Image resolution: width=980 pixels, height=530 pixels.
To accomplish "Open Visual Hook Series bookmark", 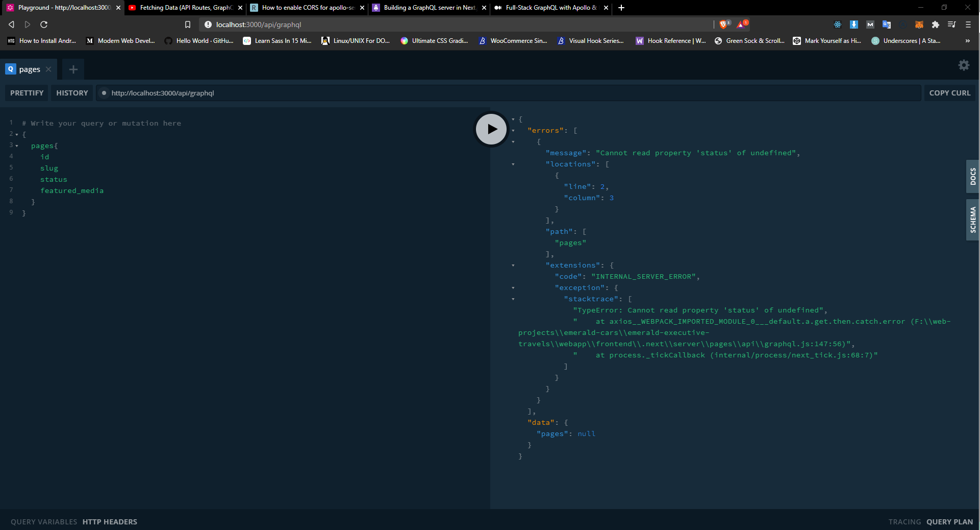I will 591,41.
